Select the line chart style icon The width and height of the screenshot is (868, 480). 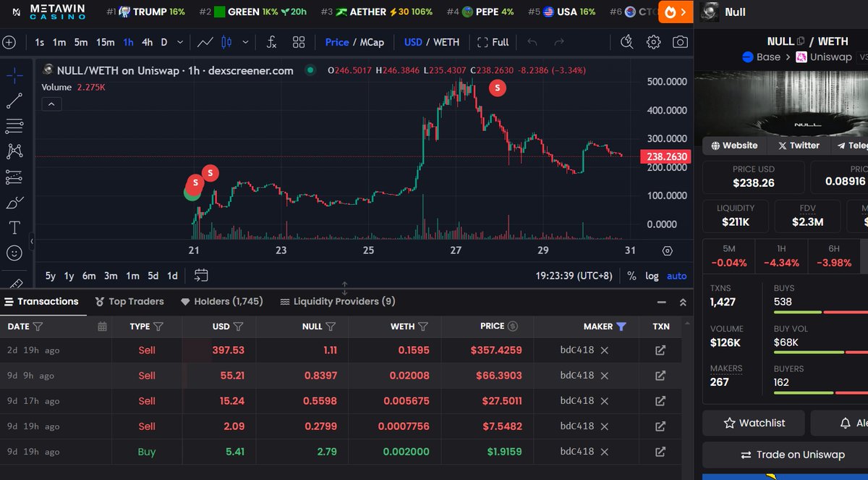(x=205, y=42)
